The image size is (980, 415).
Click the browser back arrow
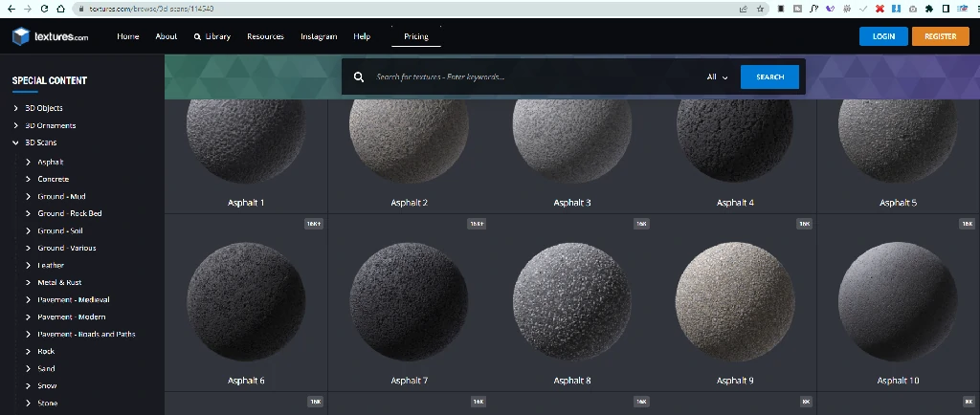pos(9,8)
